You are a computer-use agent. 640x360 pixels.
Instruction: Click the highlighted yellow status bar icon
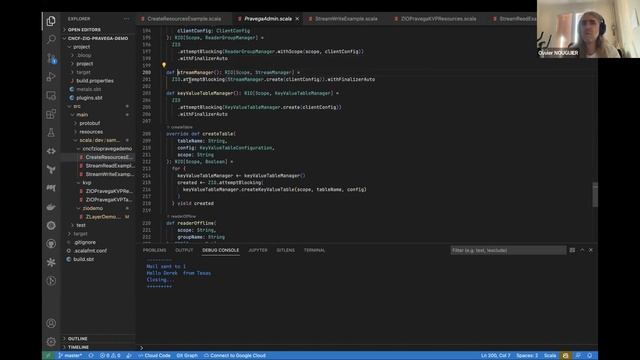tap(565, 356)
